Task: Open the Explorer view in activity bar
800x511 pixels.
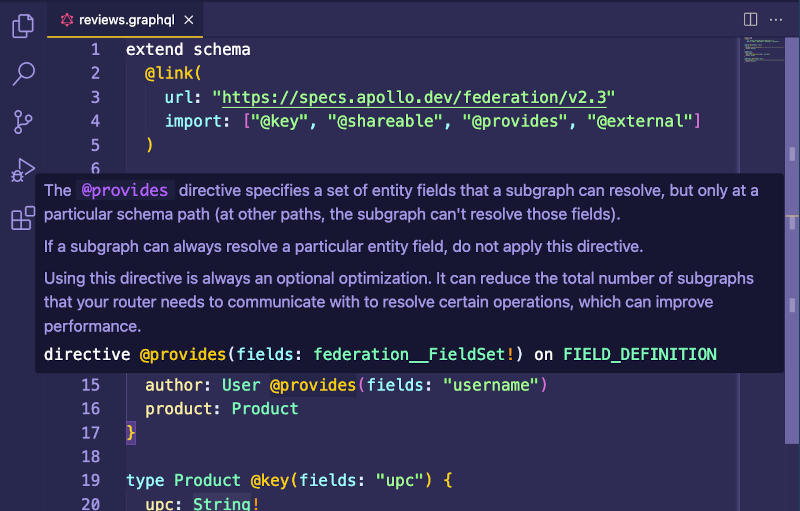Action: 22,27
